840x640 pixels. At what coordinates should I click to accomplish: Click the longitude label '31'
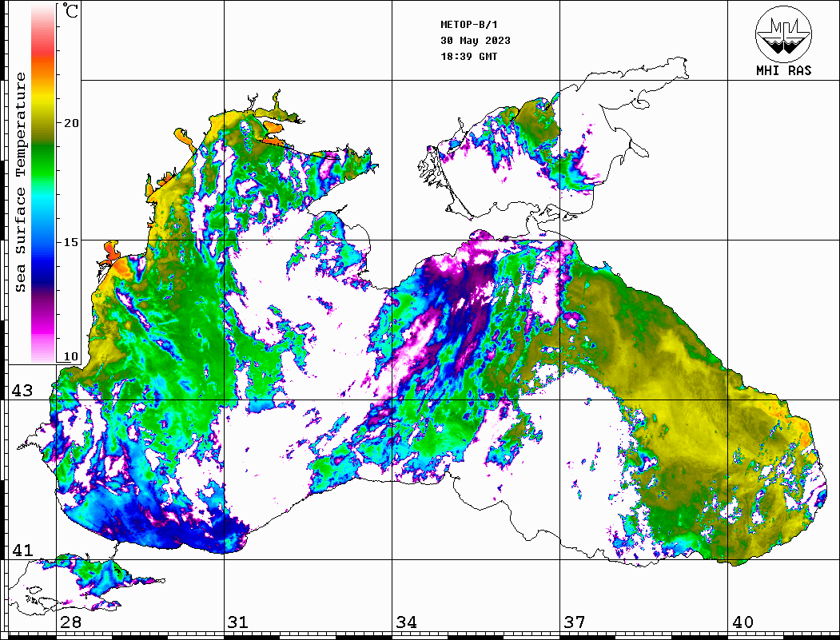(x=238, y=622)
